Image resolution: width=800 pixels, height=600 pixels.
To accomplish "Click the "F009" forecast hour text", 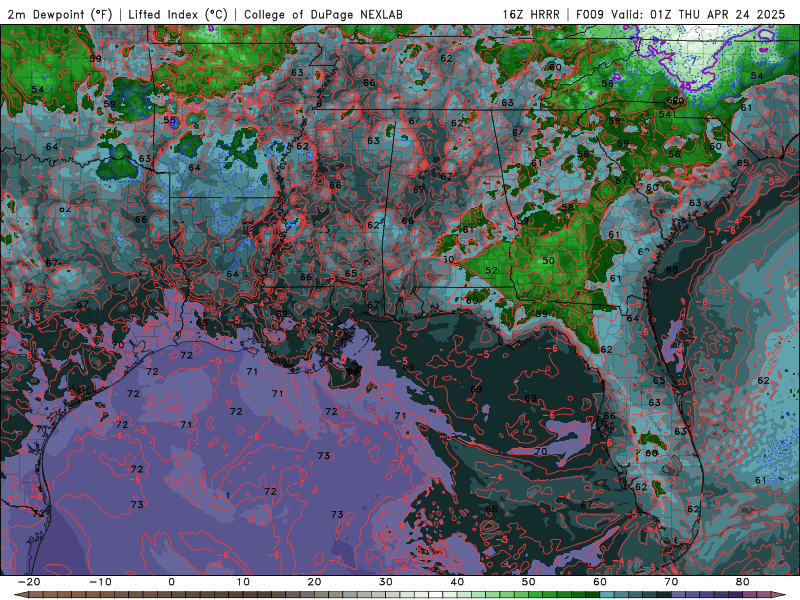I will [x=590, y=15].
